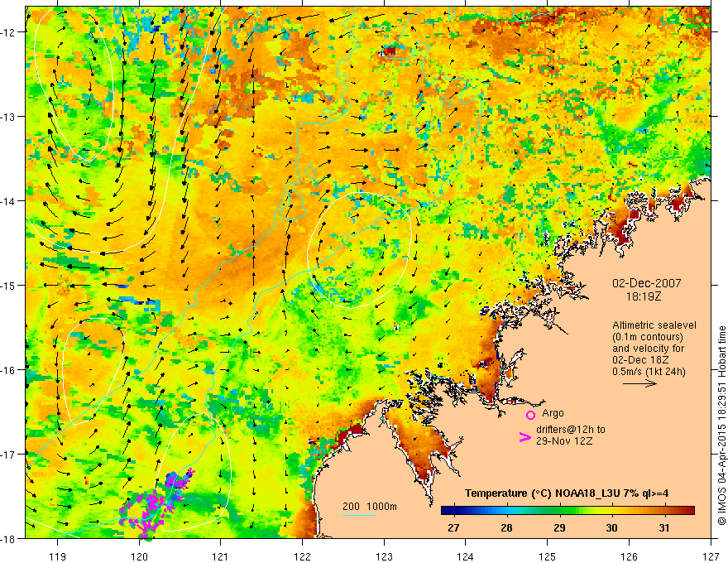Click the latitude axis label -16

8,370
